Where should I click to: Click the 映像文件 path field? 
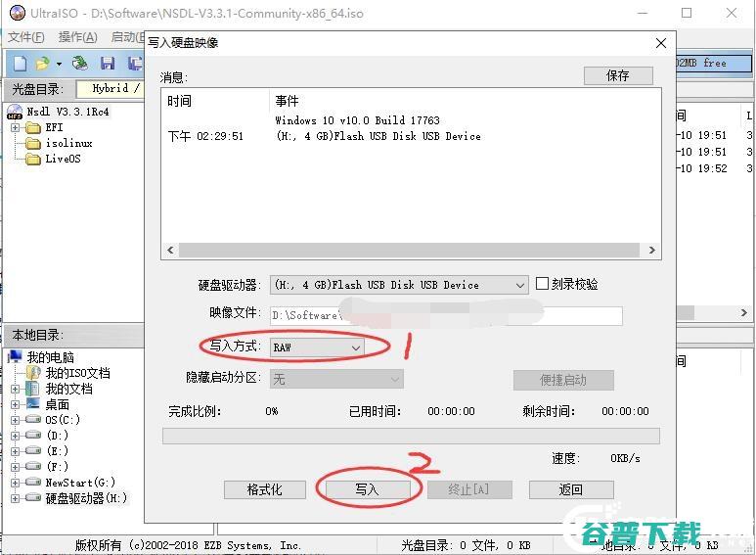(x=446, y=315)
